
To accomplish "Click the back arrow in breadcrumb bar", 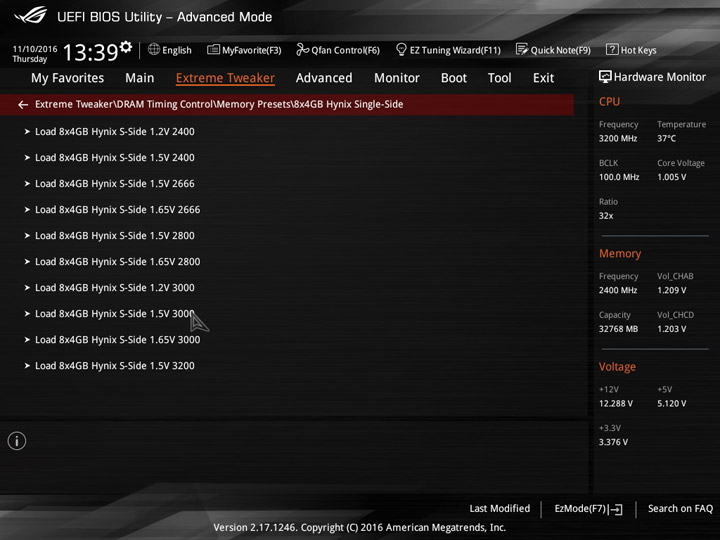I will (x=23, y=105).
